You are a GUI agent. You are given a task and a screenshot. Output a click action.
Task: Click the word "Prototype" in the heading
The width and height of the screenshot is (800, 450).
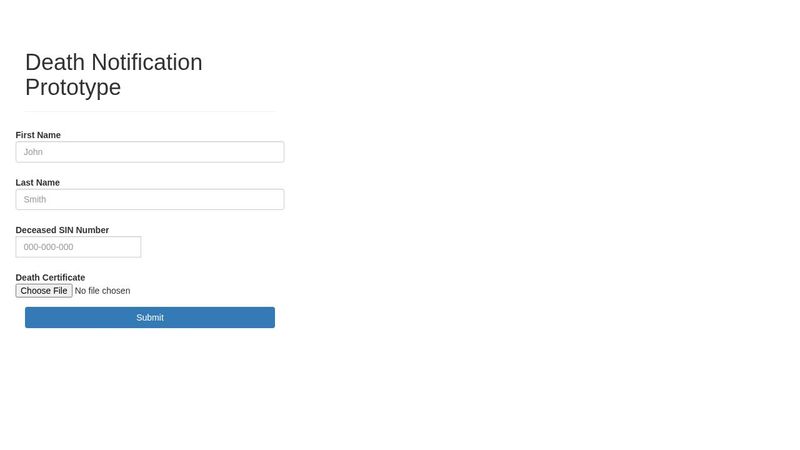pyautogui.click(x=73, y=87)
